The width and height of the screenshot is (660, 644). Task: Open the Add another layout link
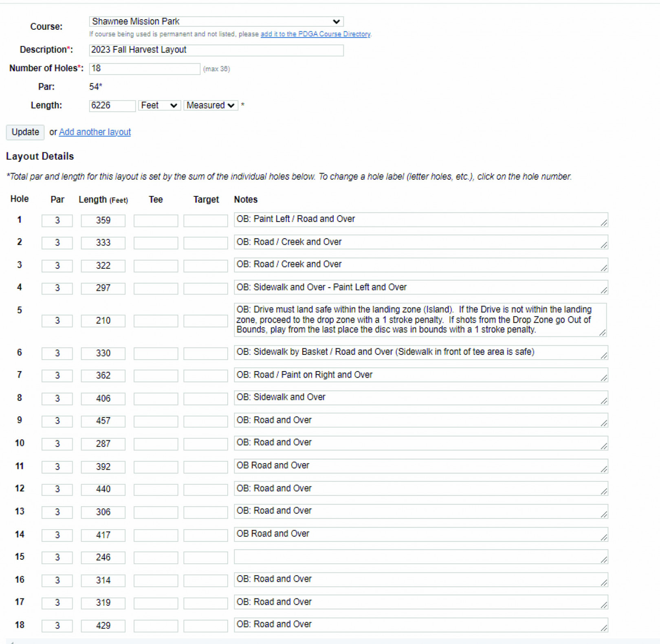point(95,132)
